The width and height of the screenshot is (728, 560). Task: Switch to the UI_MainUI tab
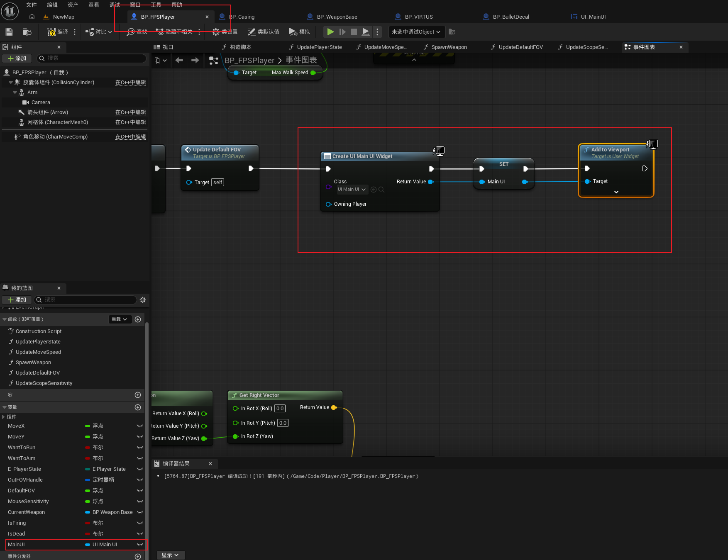tap(593, 17)
